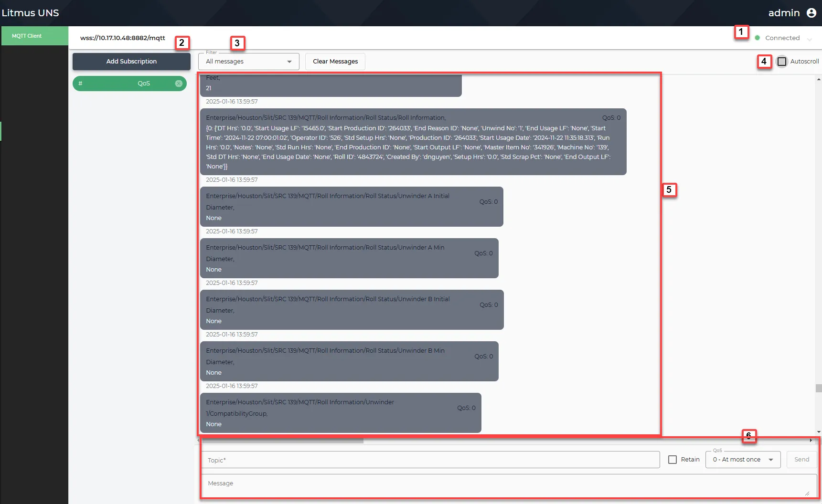The image size is (822, 504).
Task: Click the wss://10.17.10.48:8882/mqtt broker address
Action: 123,38
